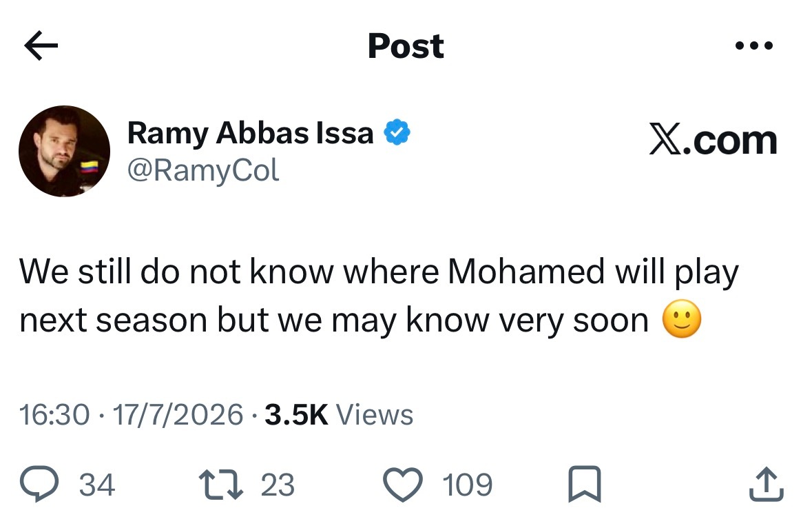The width and height of the screenshot is (812, 528).
Task: Click the X.com logo text
Action: point(713,140)
